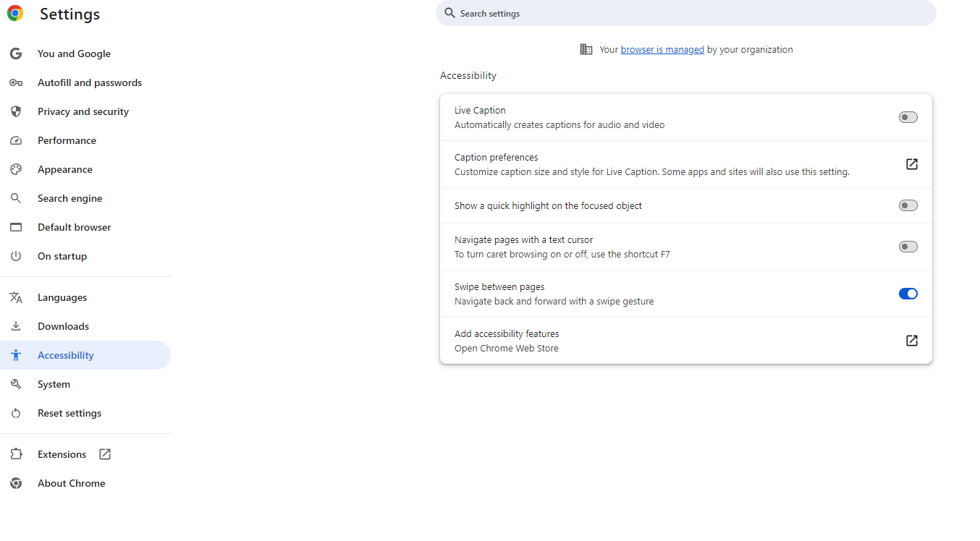Open Chrome Web Store via external-link icon
This screenshot has width=980, height=541.
coord(912,341)
